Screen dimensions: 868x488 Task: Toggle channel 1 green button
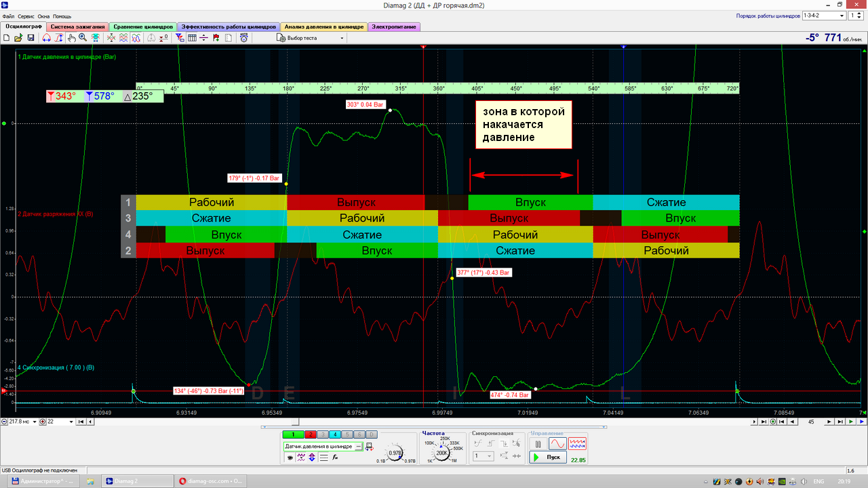293,434
